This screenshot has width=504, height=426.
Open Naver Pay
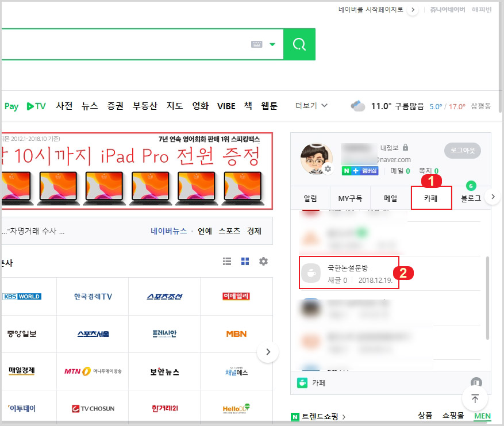click(x=11, y=106)
